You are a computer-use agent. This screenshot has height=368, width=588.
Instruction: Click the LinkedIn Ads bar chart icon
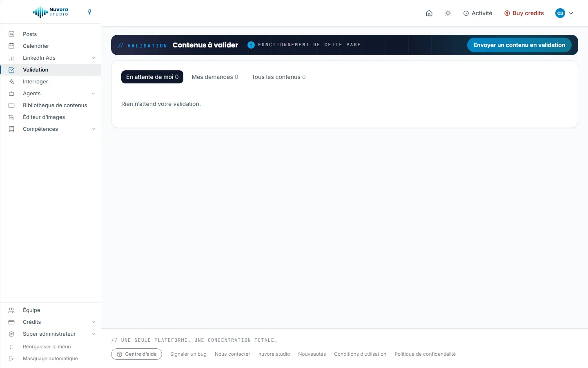click(11, 58)
